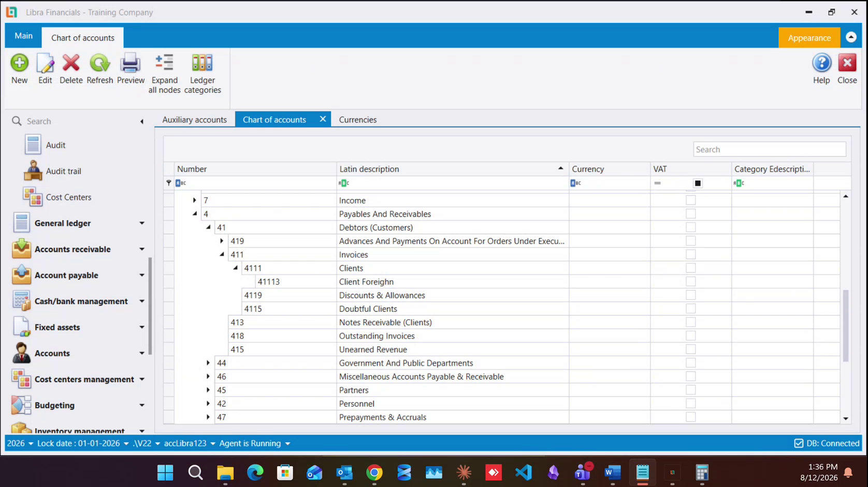Open Visual Studio Code from the taskbar

click(523, 472)
